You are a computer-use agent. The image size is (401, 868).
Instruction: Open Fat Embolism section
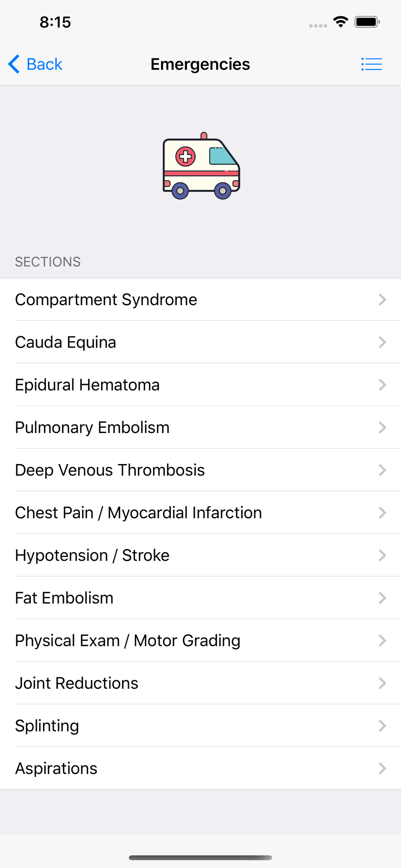pos(200,598)
